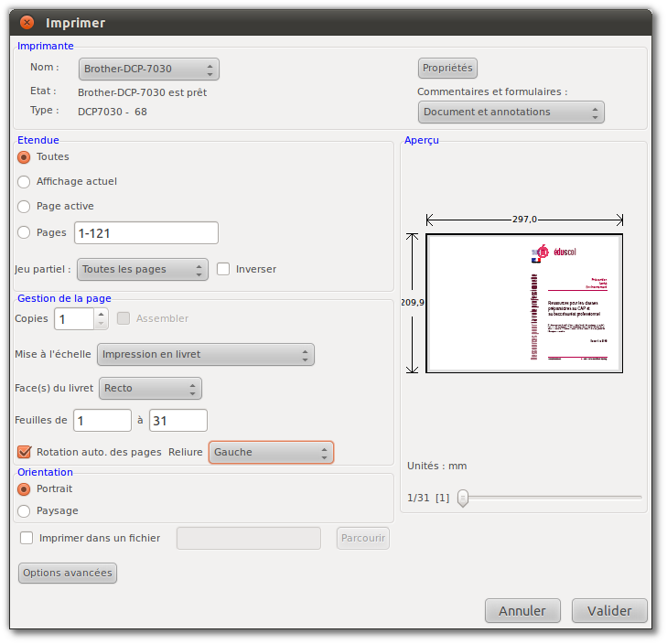The height and width of the screenshot is (644, 667).
Task: Uncheck Rotation auto. des pages
Action: click(x=25, y=452)
